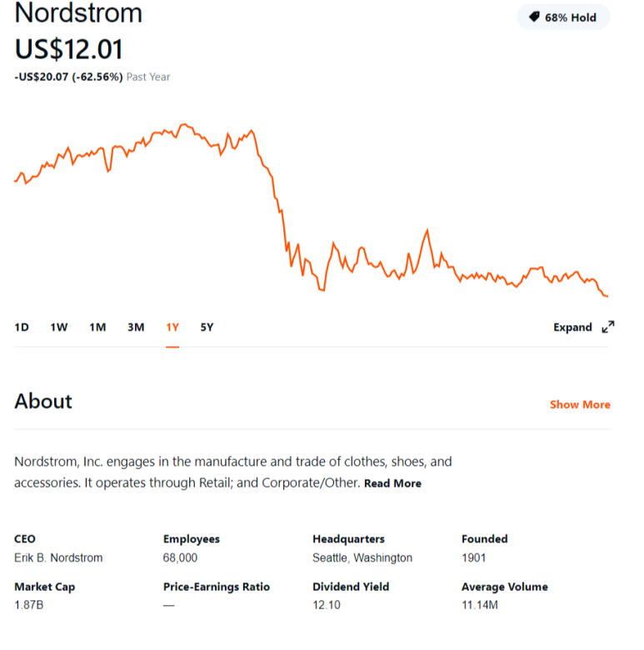Viewport: 644px width, 650px height.
Task: Select the 1M chart range
Action: [x=97, y=327]
